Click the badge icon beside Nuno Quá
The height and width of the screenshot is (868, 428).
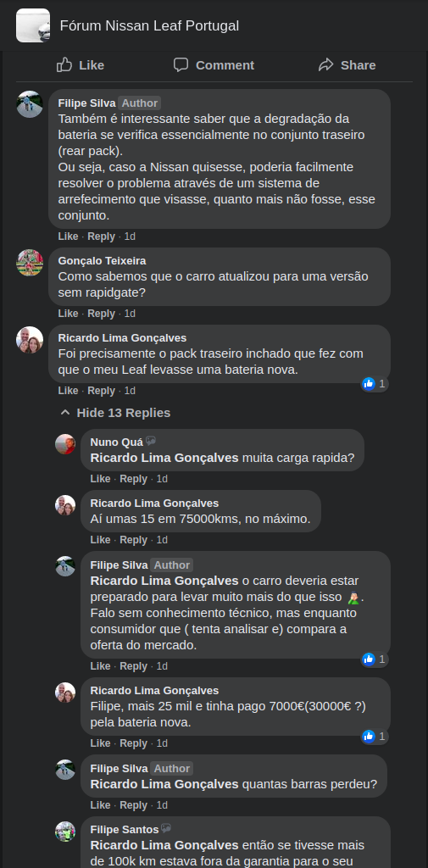coord(151,441)
